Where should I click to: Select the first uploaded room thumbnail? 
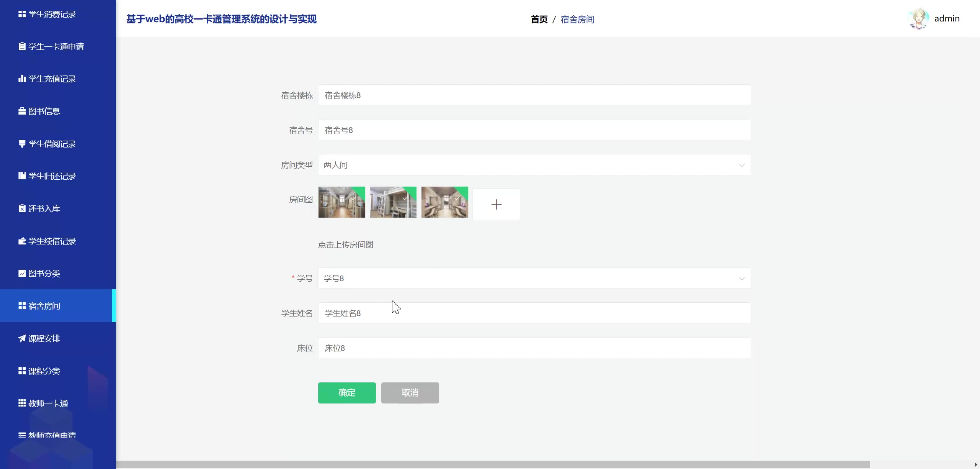coord(341,202)
